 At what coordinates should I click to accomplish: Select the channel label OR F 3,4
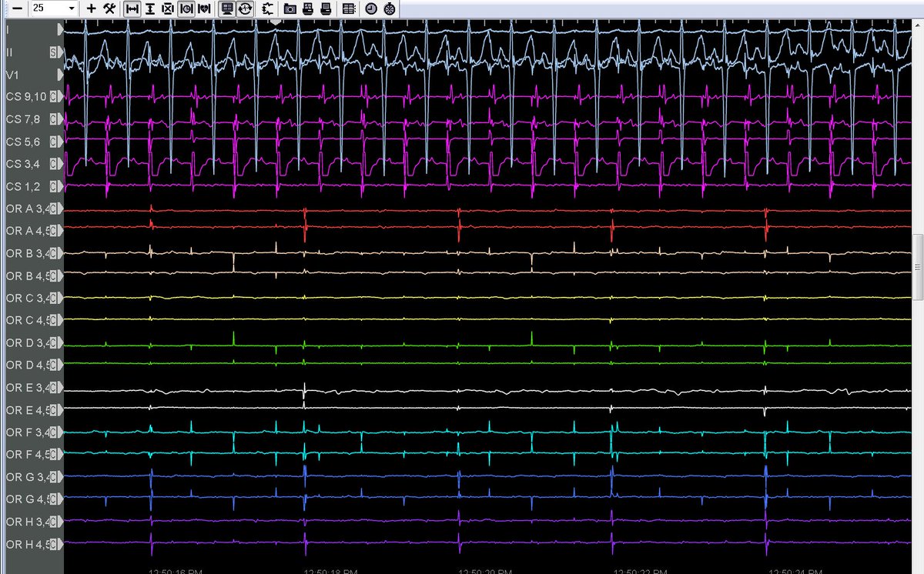27,432
